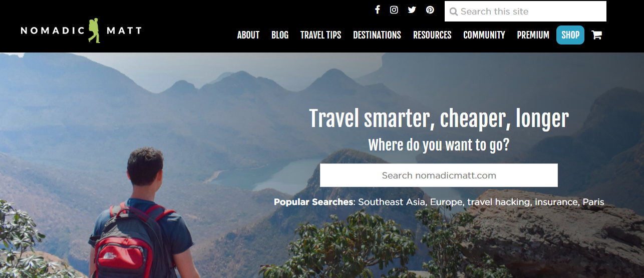Click the Nomadic Matt hiker logo

(x=81, y=30)
